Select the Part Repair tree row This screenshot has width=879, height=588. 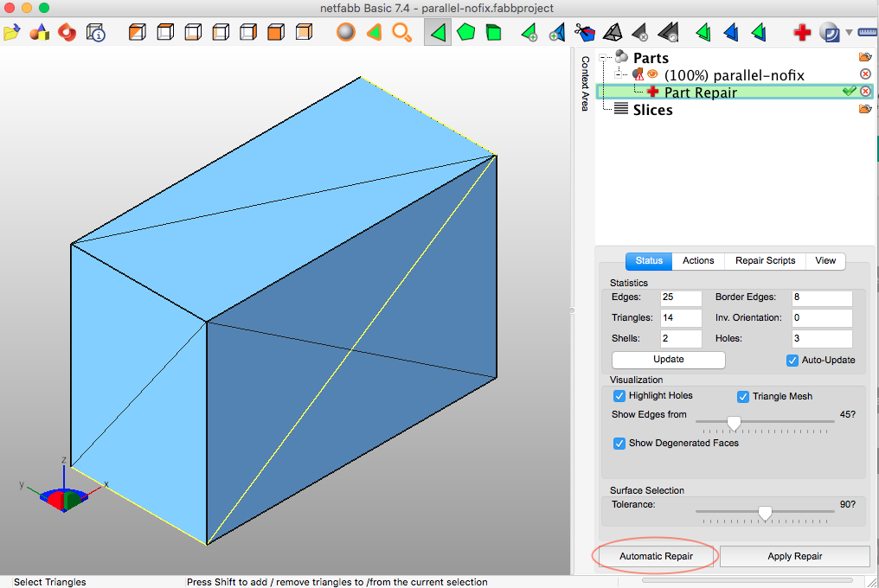[735, 92]
